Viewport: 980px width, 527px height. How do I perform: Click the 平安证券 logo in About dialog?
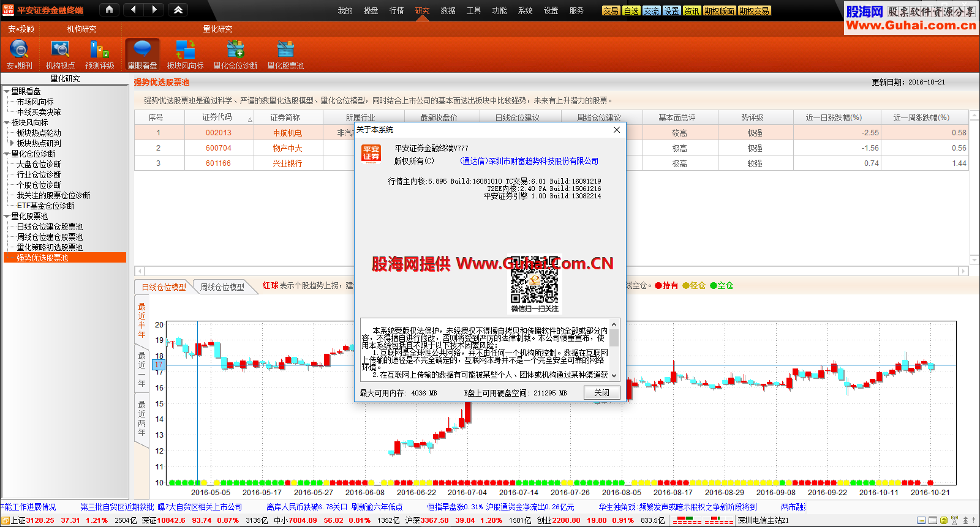(371, 154)
